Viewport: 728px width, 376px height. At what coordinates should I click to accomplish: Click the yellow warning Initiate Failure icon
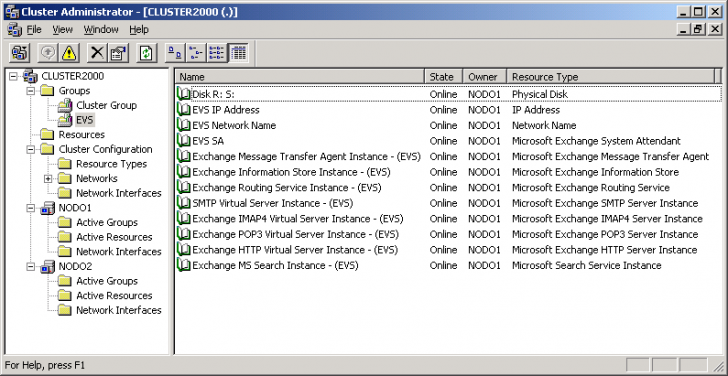click(x=69, y=52)
